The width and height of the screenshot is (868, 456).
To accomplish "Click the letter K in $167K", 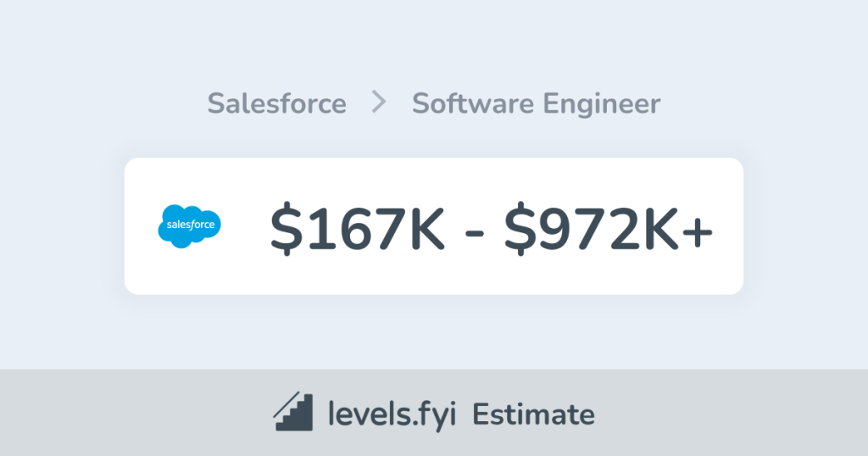I will (x=425, y=227).
